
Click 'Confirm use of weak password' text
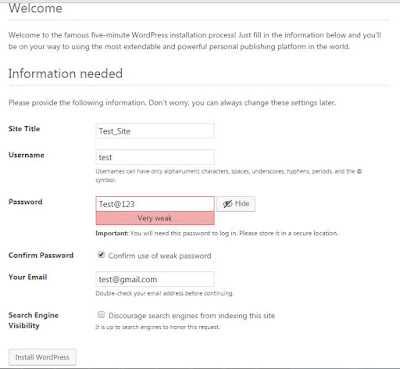tap(160, 256)
